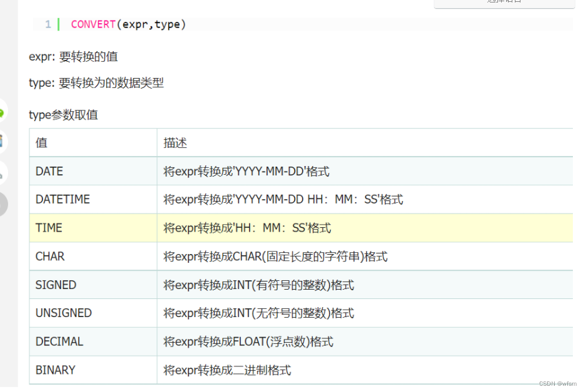Click the CHAR table cell
The image size is (586, 392).
[93, 257]
